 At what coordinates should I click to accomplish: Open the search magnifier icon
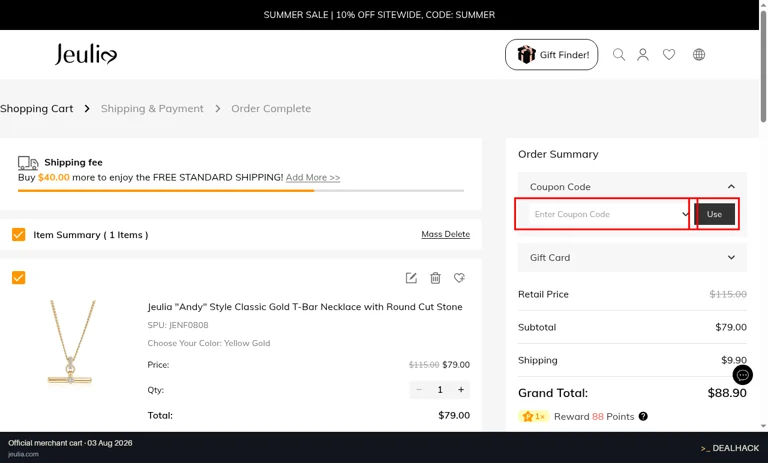[619, 54]
